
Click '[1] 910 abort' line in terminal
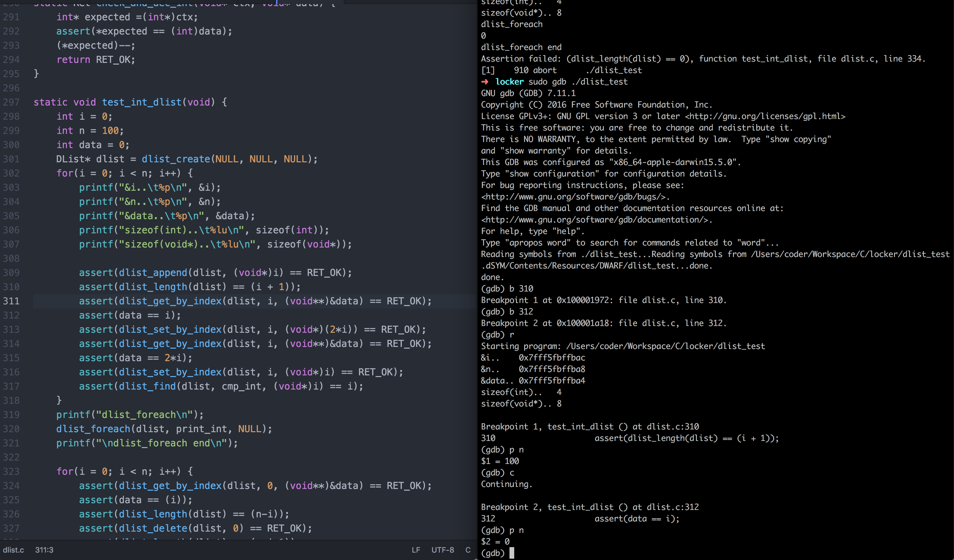tap(562, 70)
